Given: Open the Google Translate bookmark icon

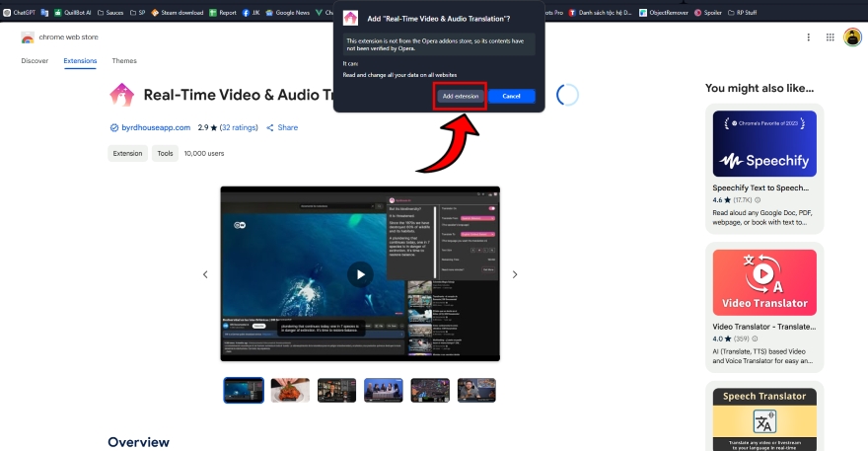Looking at the screenshot, I should pyautogui.click(x=44, y=12).
